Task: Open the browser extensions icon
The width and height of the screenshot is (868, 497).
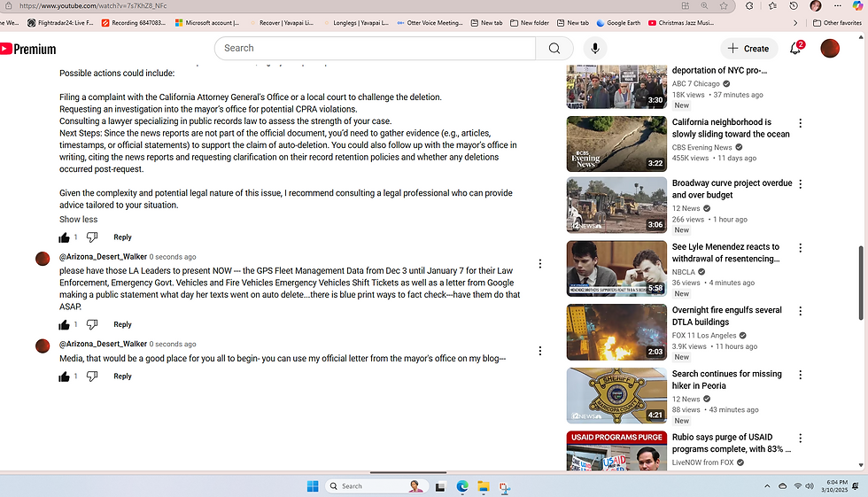Action: click(x=749, y=5)
